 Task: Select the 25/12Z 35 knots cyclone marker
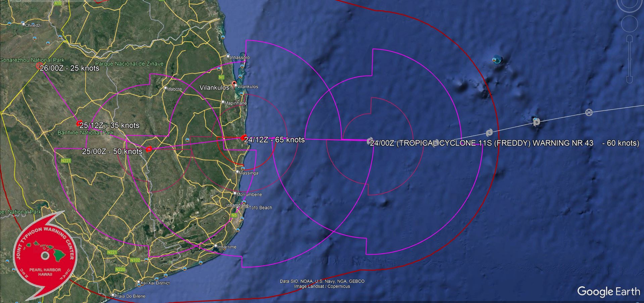coord(79,124)
